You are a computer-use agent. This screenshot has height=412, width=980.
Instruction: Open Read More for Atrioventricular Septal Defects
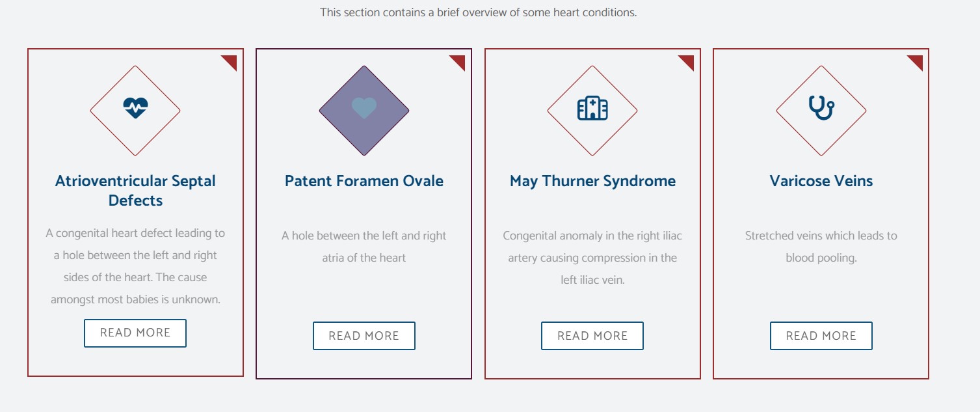135,333
